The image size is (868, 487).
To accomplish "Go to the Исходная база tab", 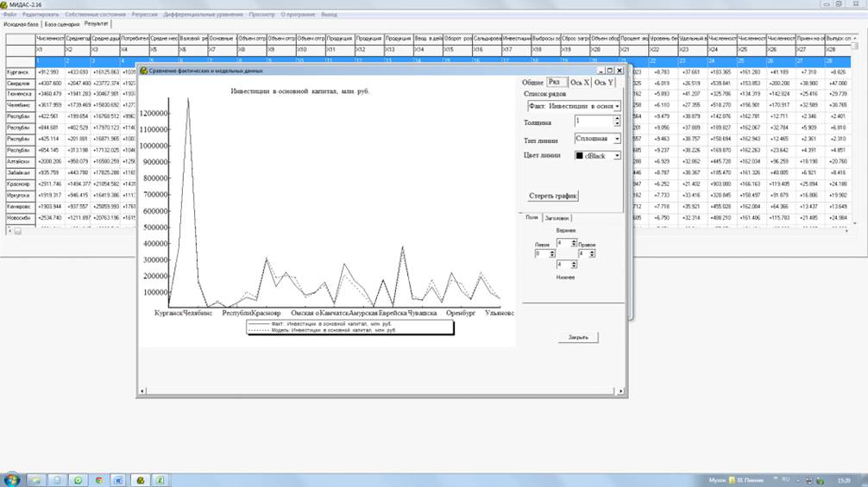I will [x=21, y=24].
